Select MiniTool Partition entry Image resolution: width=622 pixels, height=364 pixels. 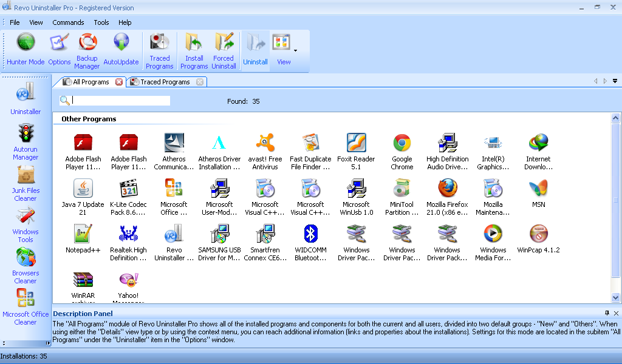[x=402, y=197]
